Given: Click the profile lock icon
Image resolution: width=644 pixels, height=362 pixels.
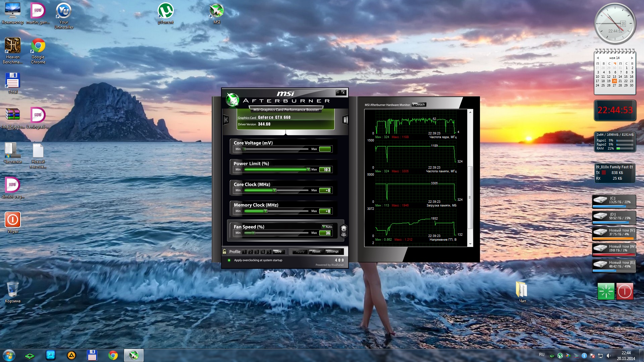Looking at the screenshot, I should coord(224,251).
